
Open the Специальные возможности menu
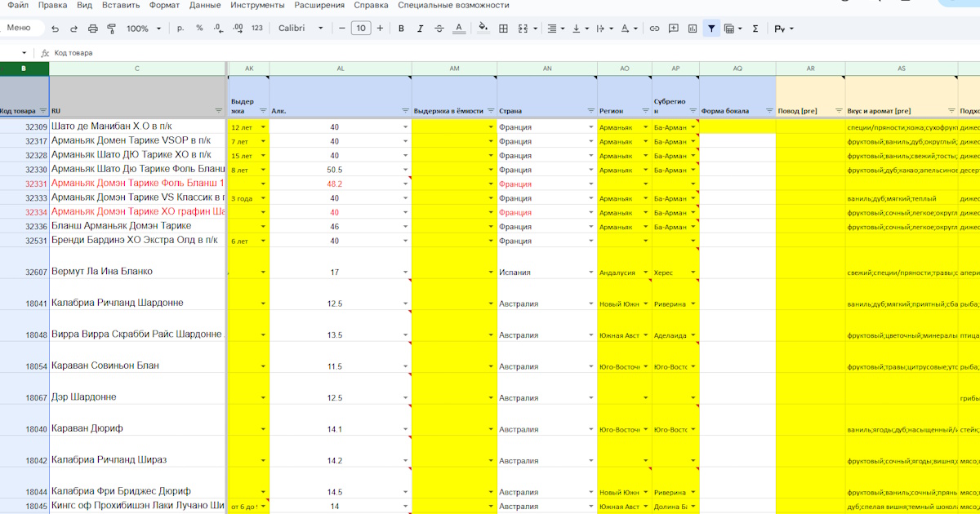453,6
